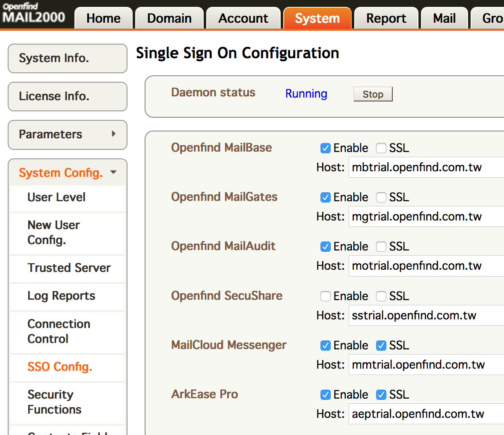Screen dimensions: 504x435
Task: Disable SSL for ArkEase Pro
Action: (x=381, y=394)
